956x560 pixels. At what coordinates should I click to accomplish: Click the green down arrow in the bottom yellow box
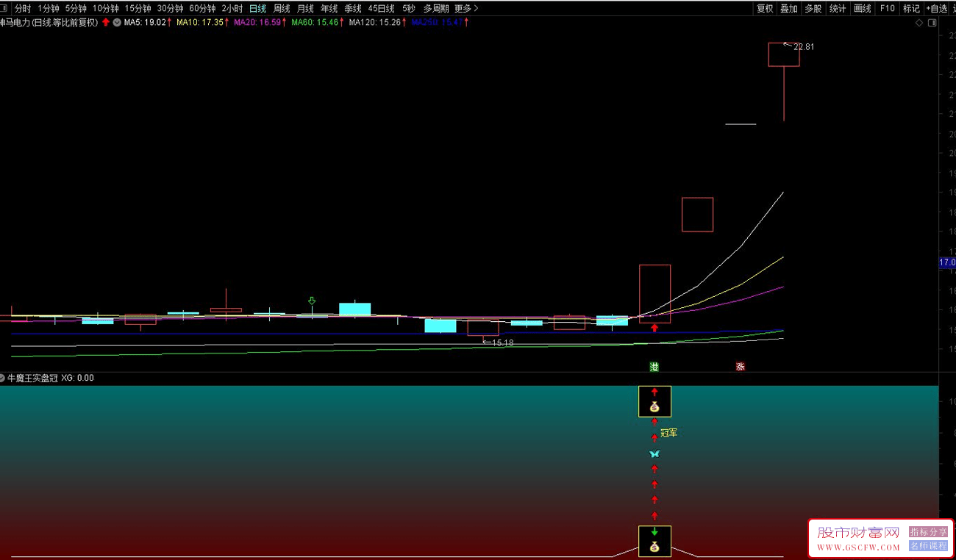654,531
